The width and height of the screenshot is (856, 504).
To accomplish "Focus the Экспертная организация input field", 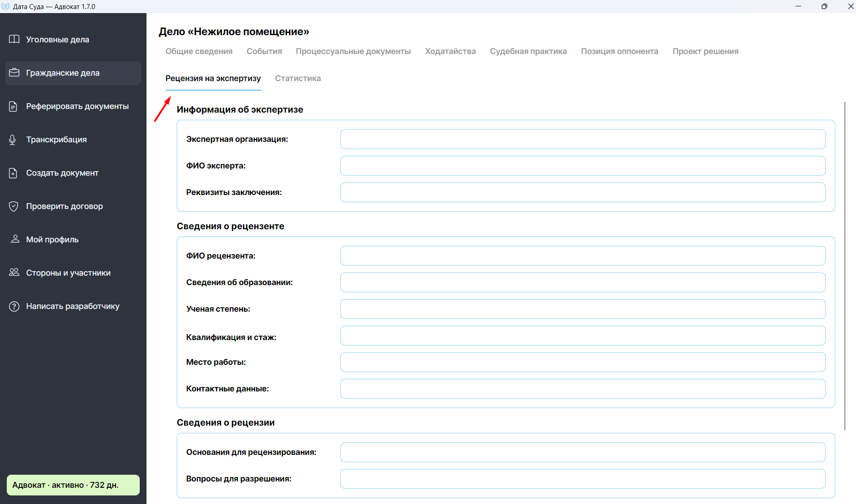I will pyautogui.click(x=583, y=139).
